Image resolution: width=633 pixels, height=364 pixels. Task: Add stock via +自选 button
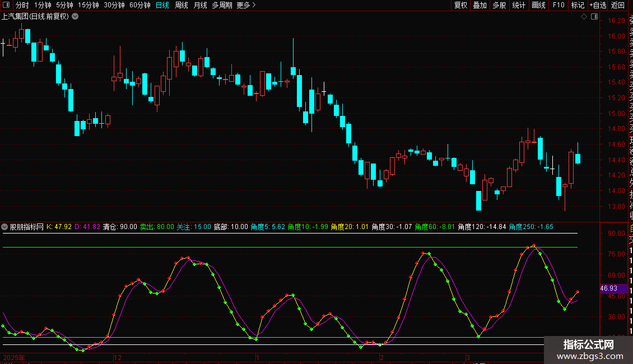point(598,5)
